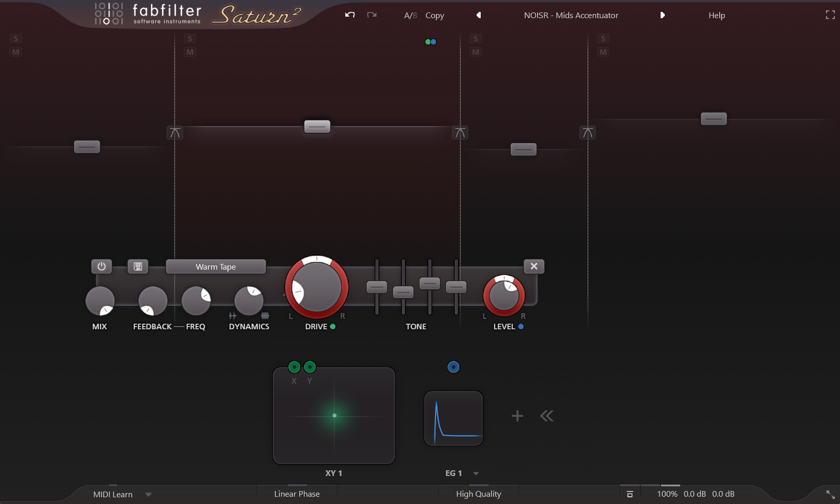Load the next preset with right arrow

click(662, 15)
